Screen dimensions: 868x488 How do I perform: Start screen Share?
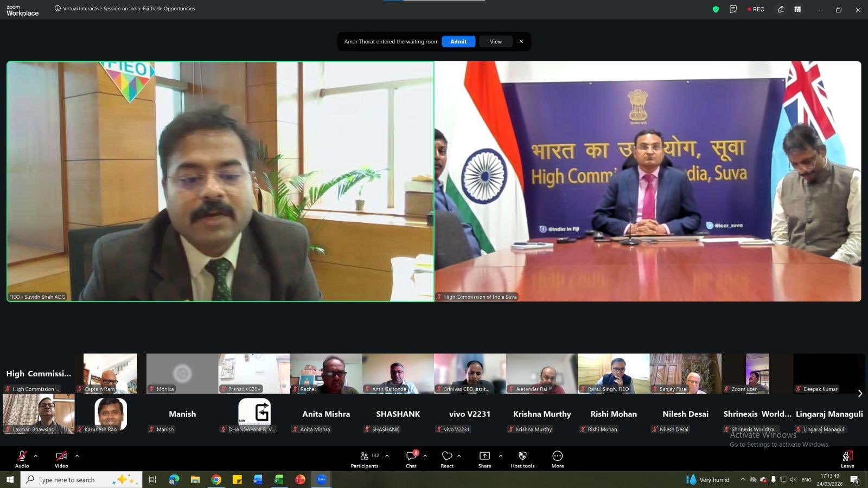coord(484,456)
